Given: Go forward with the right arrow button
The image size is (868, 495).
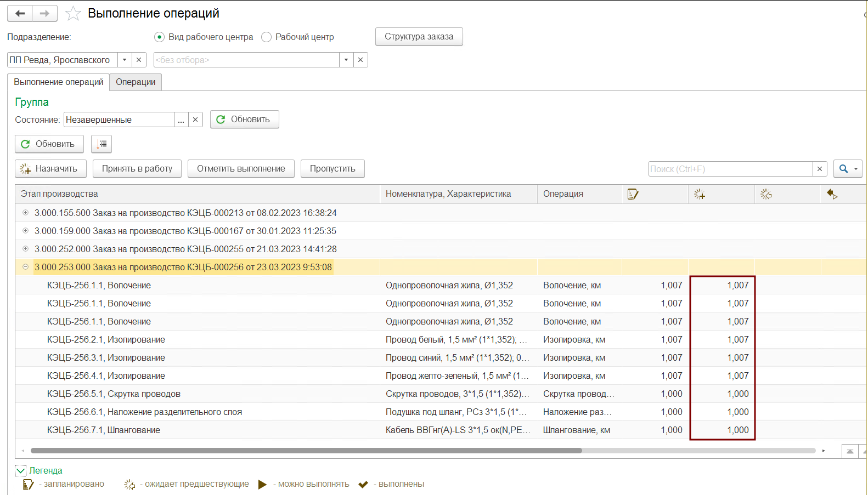Looking at the screenshot, I should (45, 13).
